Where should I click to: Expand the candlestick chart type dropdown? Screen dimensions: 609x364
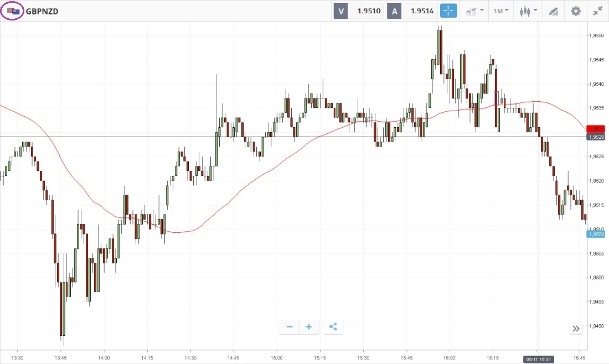coord(529,11)
